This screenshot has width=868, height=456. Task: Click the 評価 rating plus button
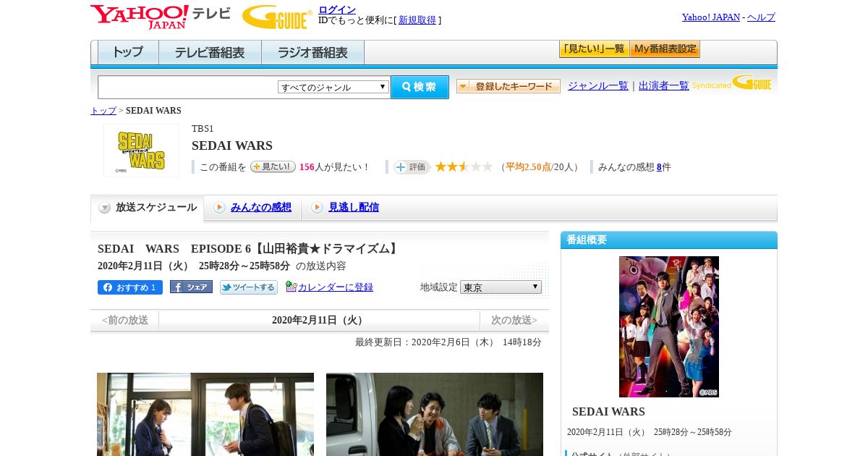[412, 167]
